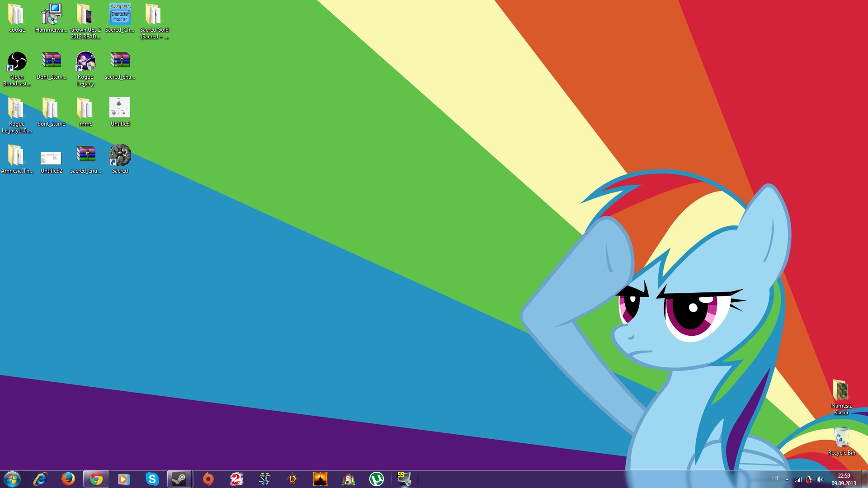Open uTorrent from the taskbar
Image resolution: width=868 pixels, height=488 pixels.
377,479
